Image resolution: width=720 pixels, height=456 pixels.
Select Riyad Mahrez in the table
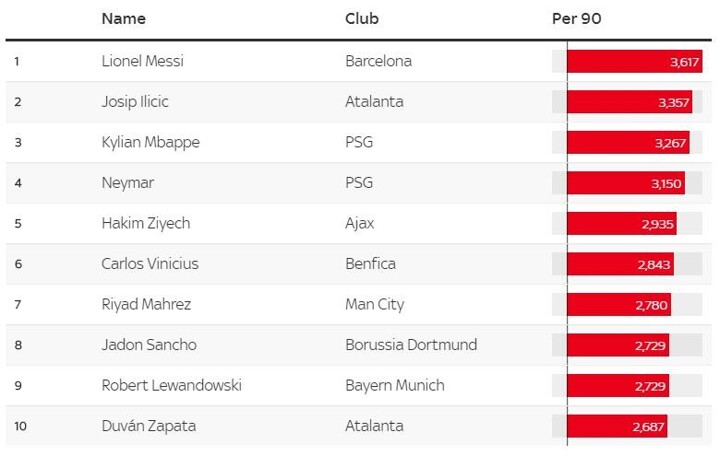pos(146,304)
